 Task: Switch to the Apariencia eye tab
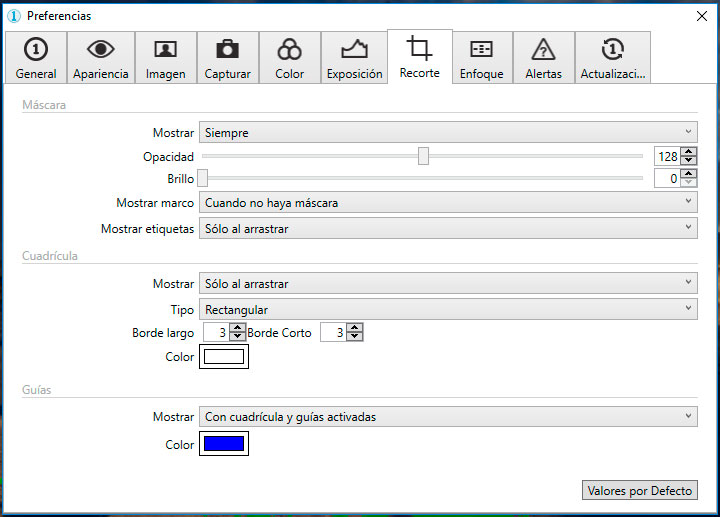tap(100, 58)
